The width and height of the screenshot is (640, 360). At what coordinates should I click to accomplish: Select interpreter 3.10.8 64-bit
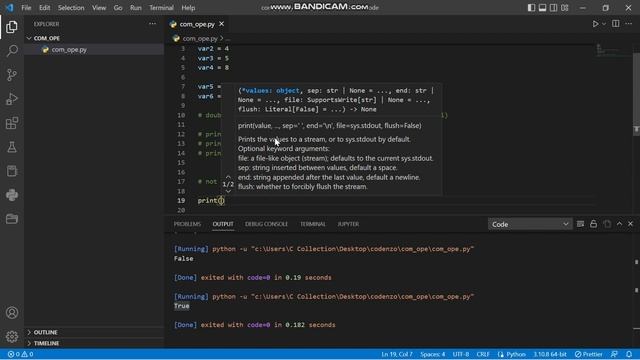click(550, 354)
